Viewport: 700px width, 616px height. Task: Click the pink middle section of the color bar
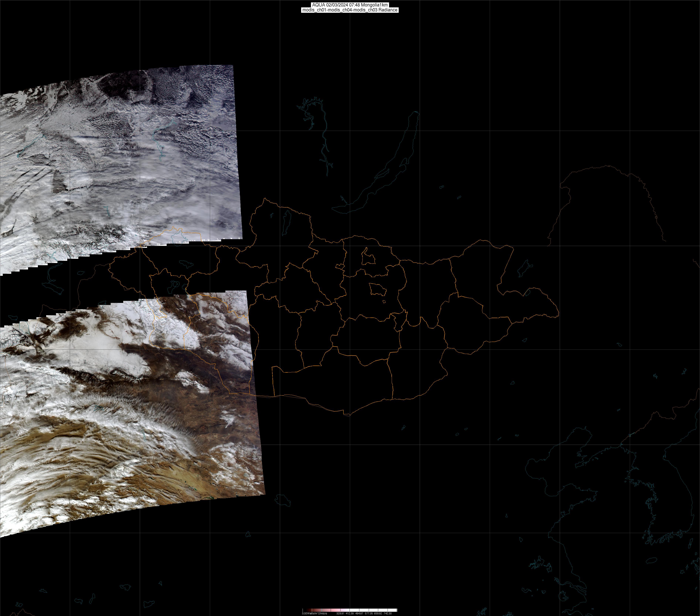(x=336, y=610)
